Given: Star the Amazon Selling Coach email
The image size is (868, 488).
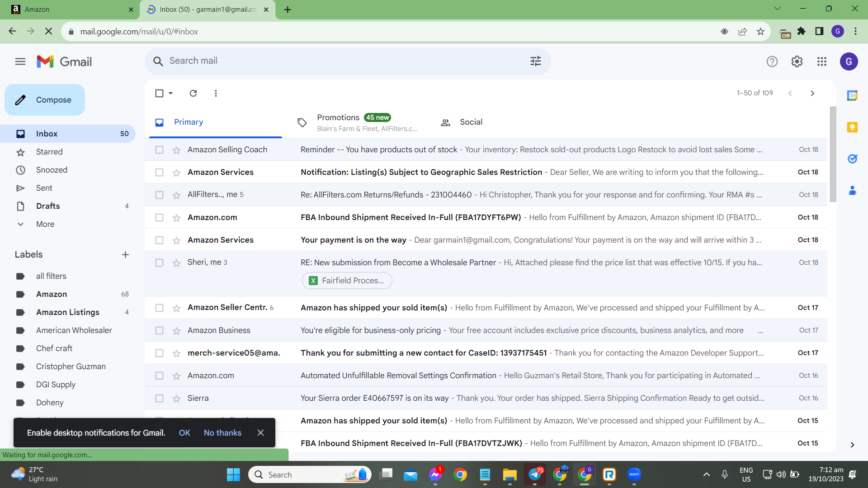Looking at the screenshot, I should pyautogui.click(x=176, y=150).
